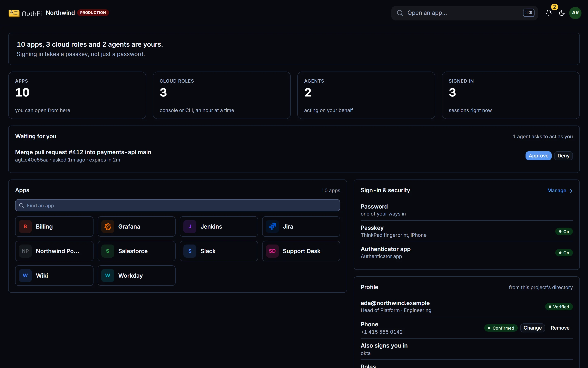
Task: Open the Wiki app icon
Action: 25,276
